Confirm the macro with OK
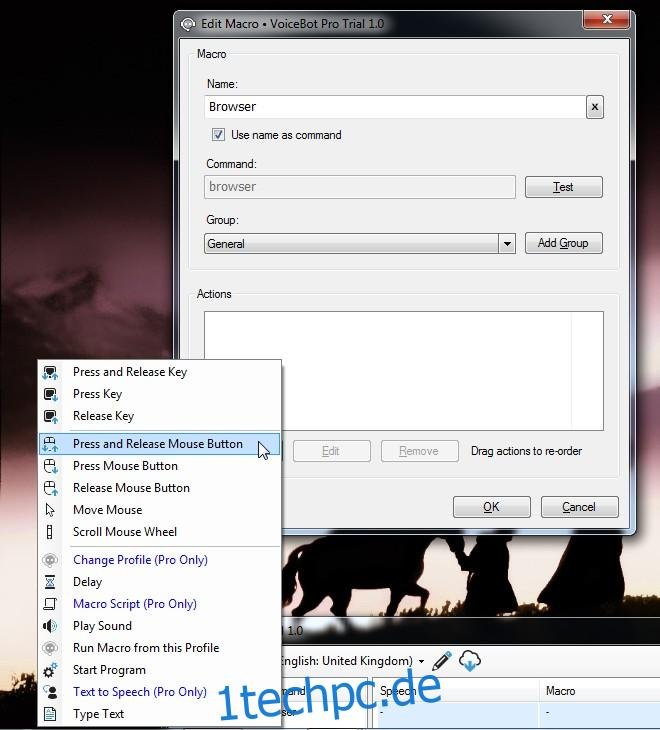Screen dimensions: 660x730 492,507
